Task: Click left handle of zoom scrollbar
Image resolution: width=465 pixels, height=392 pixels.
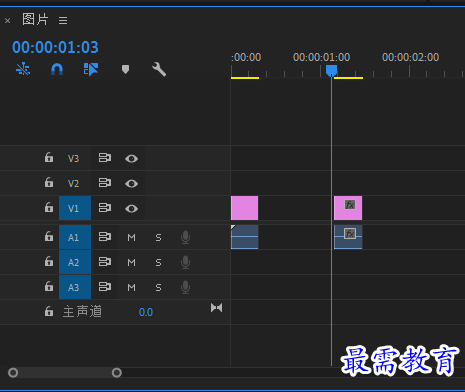Action: 13,372
